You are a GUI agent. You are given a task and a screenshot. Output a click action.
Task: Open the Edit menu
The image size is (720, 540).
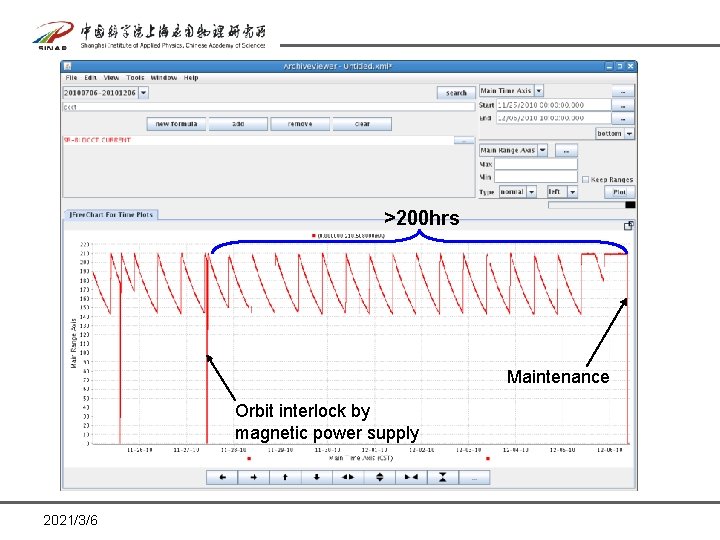(90, 78)
